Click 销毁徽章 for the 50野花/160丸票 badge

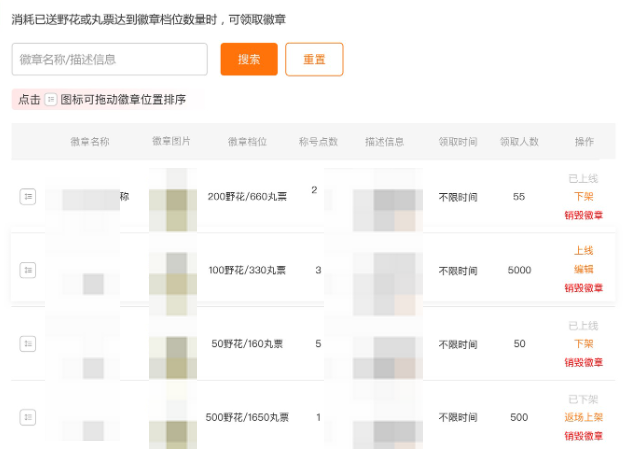583,362
